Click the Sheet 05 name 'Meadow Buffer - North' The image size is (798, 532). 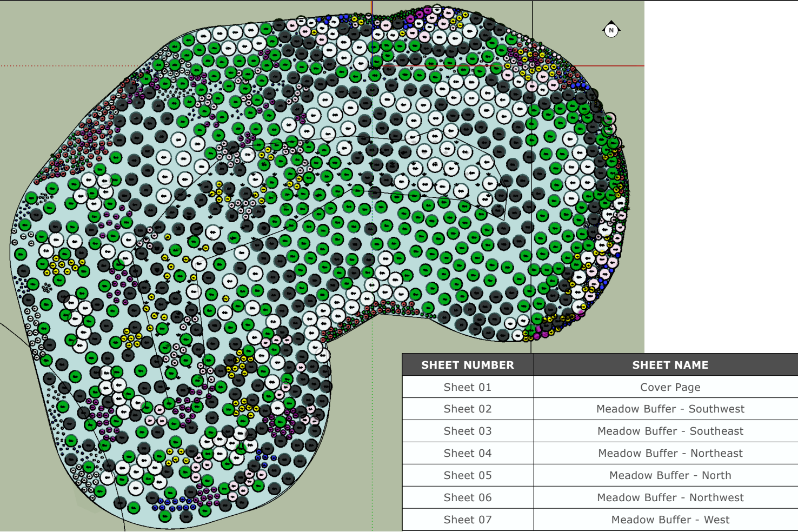670,475
